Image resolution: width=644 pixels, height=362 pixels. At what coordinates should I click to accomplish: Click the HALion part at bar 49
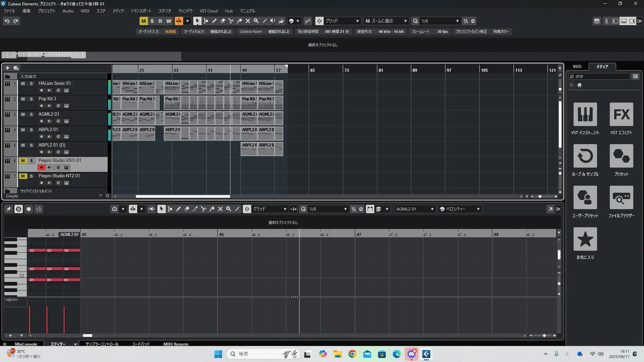coord(249,87)
